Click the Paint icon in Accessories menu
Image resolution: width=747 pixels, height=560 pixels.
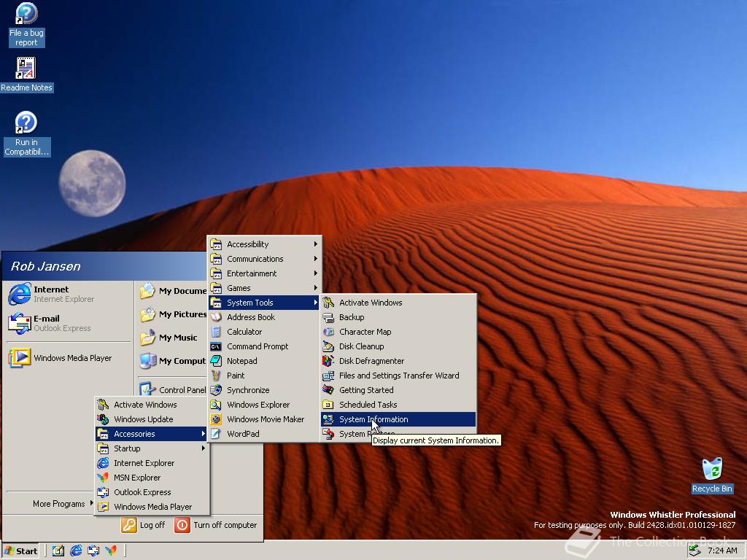point(216,376)
